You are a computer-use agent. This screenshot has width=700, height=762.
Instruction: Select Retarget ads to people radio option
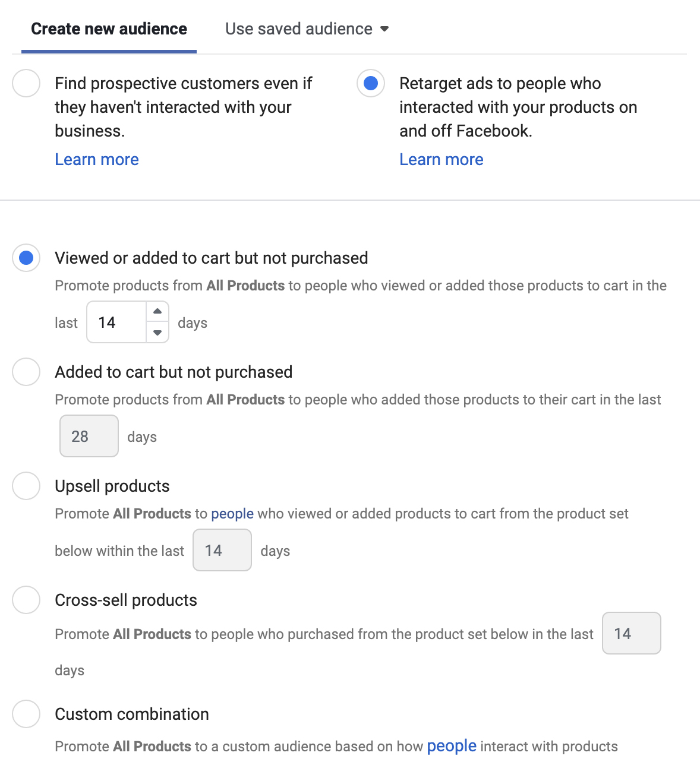tap(371, 83)
